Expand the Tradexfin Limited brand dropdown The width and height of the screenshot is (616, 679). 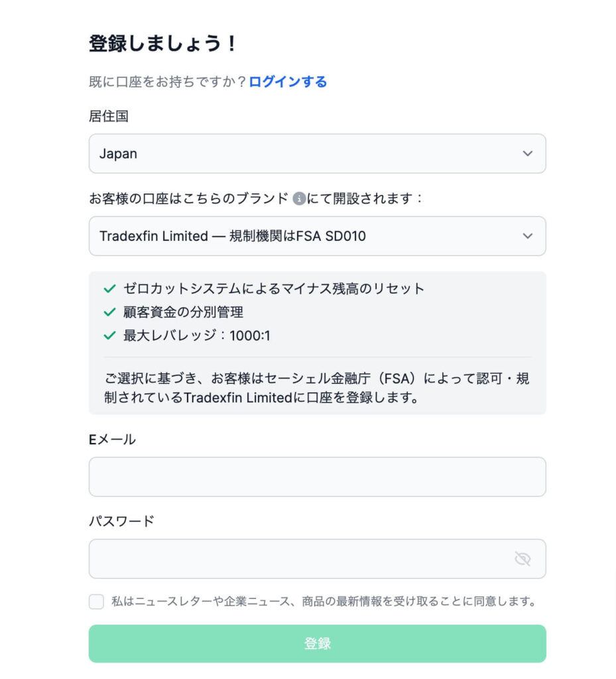pyautogui.click(x=317, y=236)
